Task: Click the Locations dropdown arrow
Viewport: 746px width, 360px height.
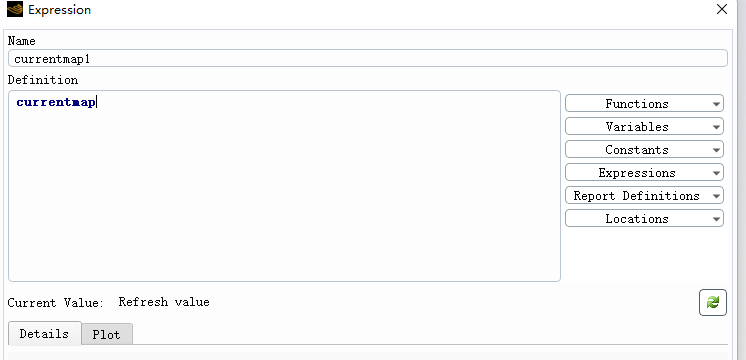Action: [717, 219]
